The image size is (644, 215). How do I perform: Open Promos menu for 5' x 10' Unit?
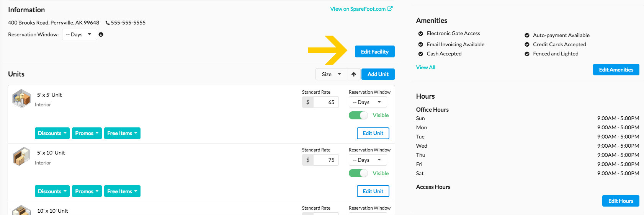pyautogui.click(x=87, y=191)
